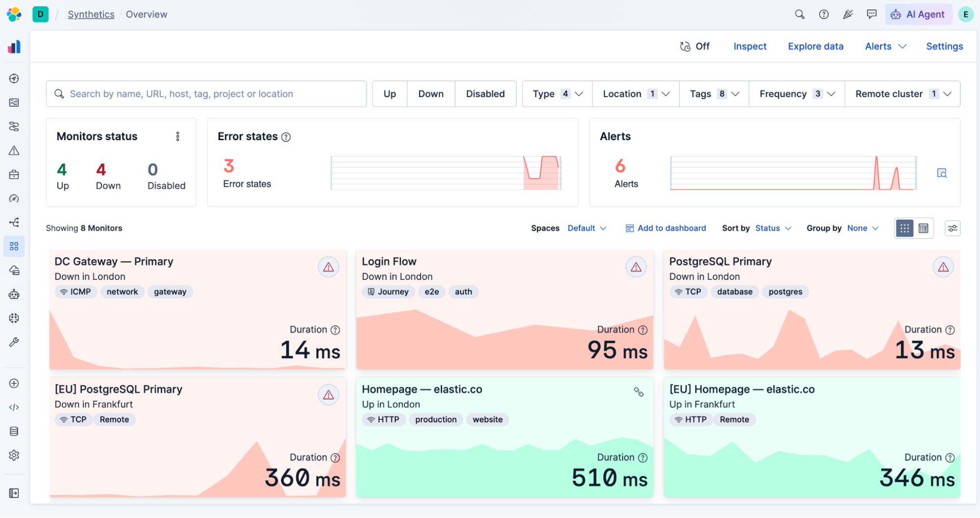
Task: Switch to compact table view
Action: 924,228
